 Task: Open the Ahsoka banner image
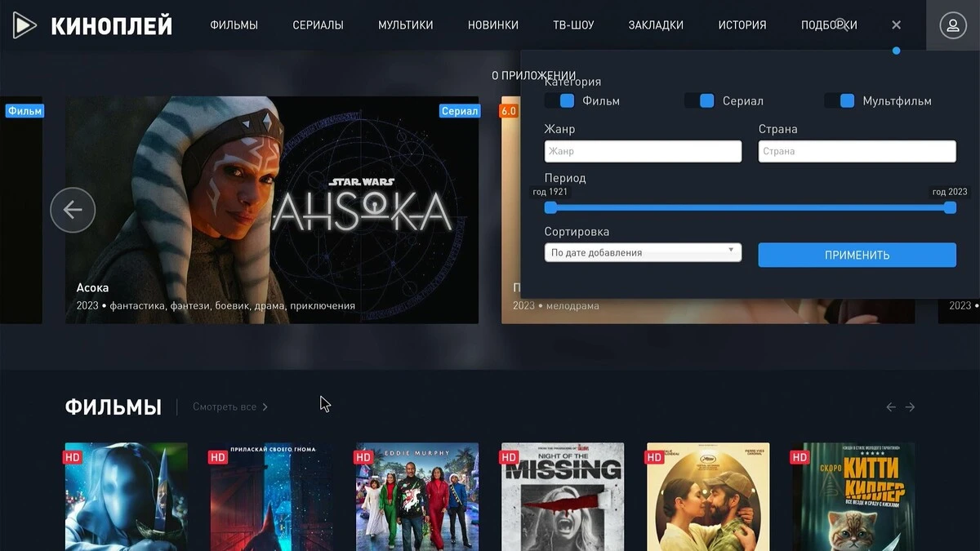click(x=272, y=210)
